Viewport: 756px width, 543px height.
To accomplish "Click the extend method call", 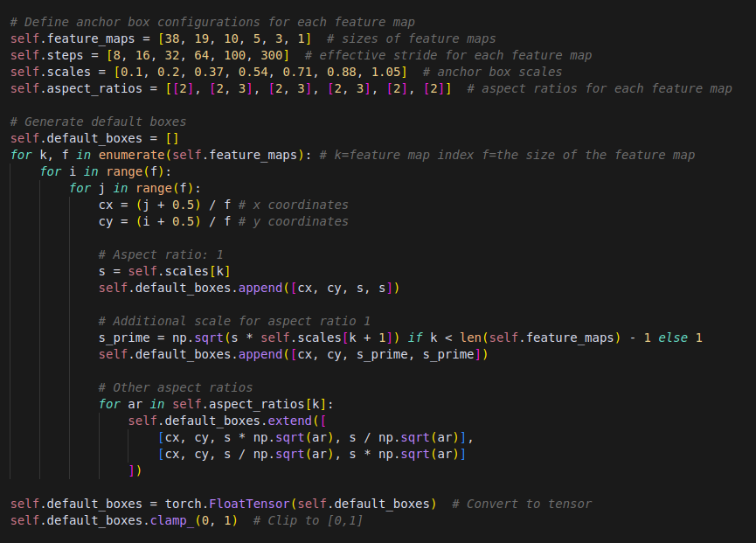I will tap(290, 421).
